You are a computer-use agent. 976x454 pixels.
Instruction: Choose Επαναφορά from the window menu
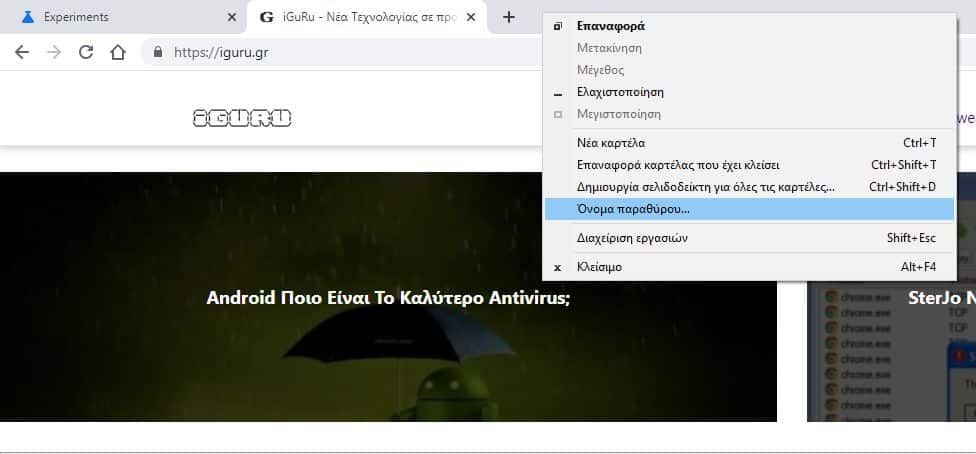(610, 26)
